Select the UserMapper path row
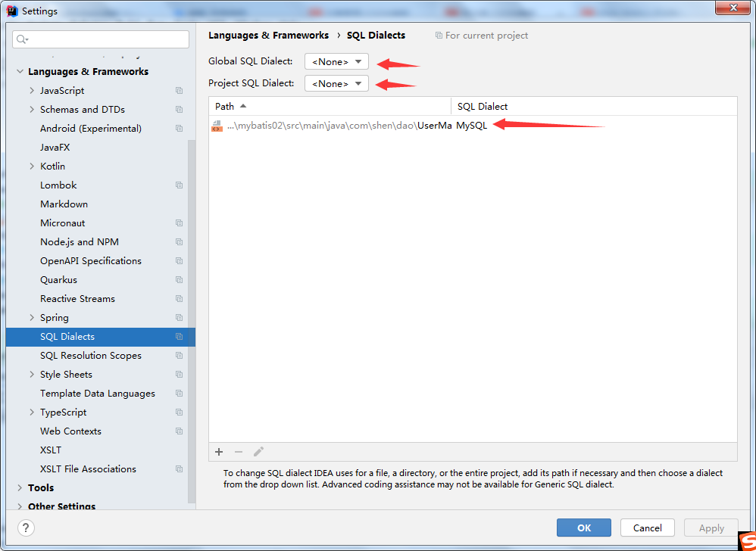 coord(473,126)
